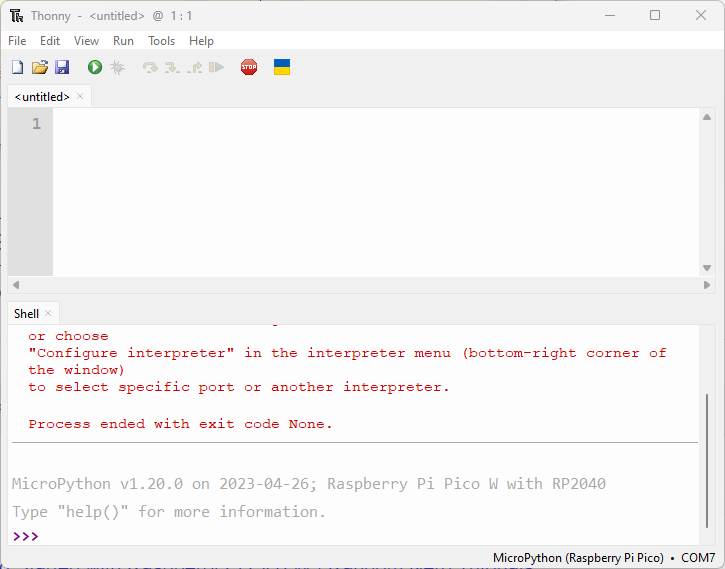725x569 pixels.
Task: Run current script with green play button
Action: click(95, 67)
